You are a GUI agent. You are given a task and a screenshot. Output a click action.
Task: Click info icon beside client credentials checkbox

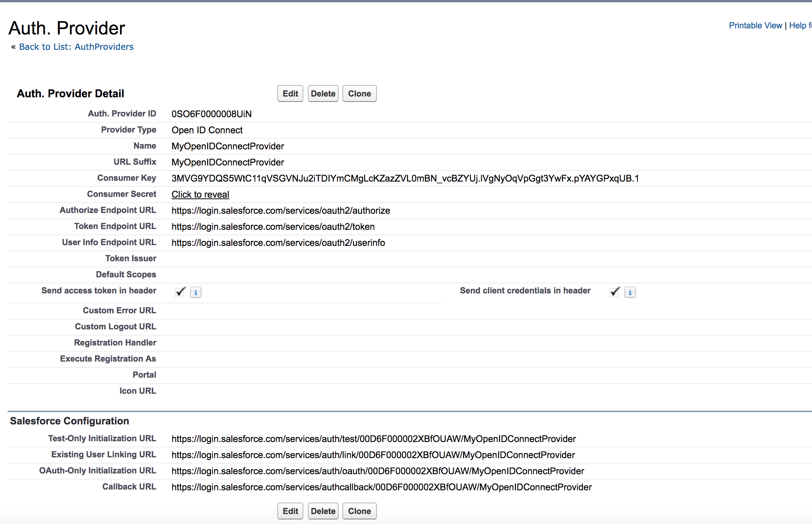tap(630, 292)
